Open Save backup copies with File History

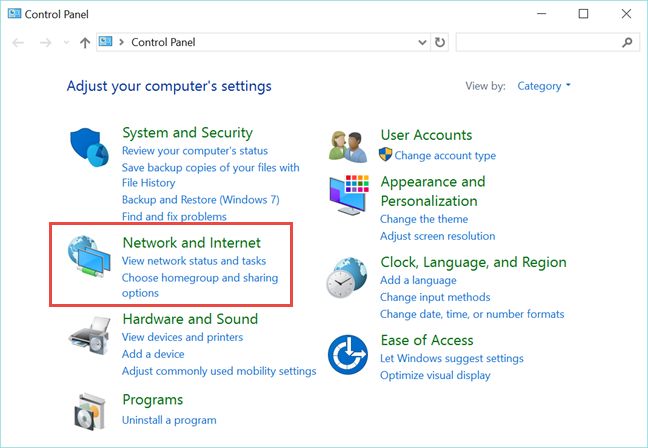click(x=210, y=175)
